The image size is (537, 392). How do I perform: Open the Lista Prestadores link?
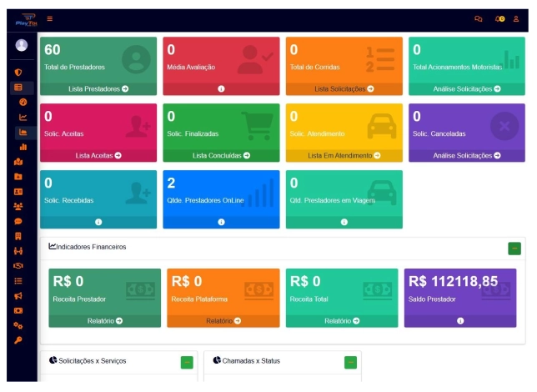tap(98, 88)
